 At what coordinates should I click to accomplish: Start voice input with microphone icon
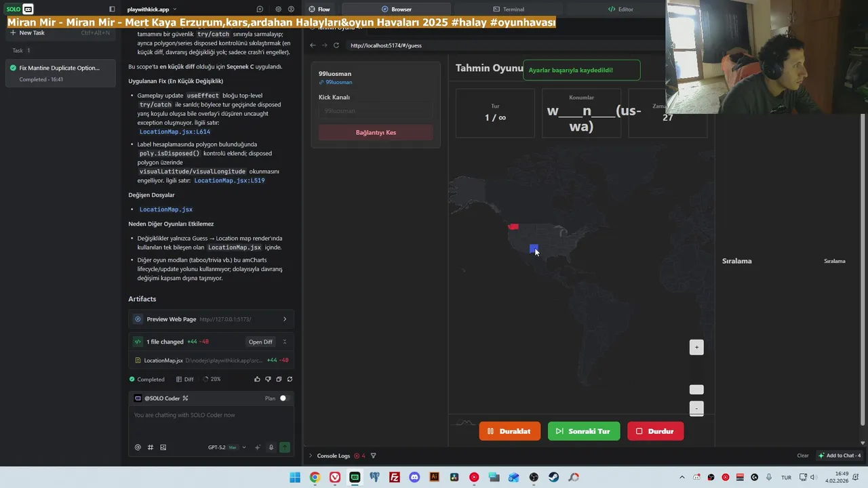click(271, 447)
